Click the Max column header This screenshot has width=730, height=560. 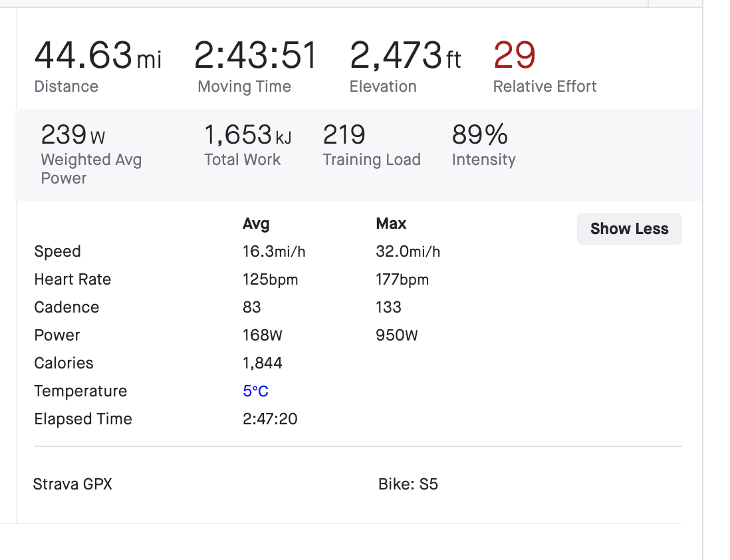[391, 223]
